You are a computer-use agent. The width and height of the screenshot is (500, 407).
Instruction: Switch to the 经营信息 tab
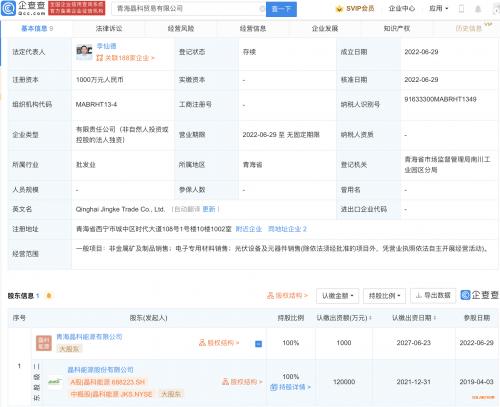pos(253,29)
